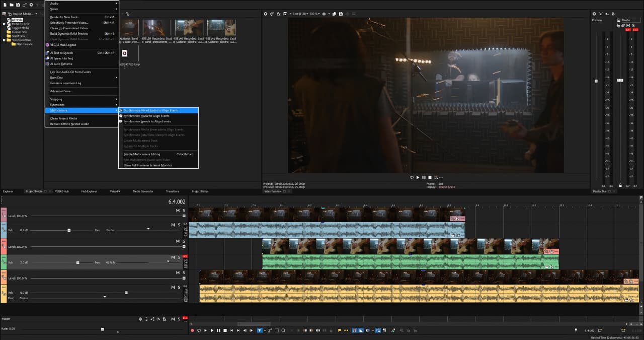Mute the Master bus
This screenshot has width=644, height=340.
(x=173, y=318)
